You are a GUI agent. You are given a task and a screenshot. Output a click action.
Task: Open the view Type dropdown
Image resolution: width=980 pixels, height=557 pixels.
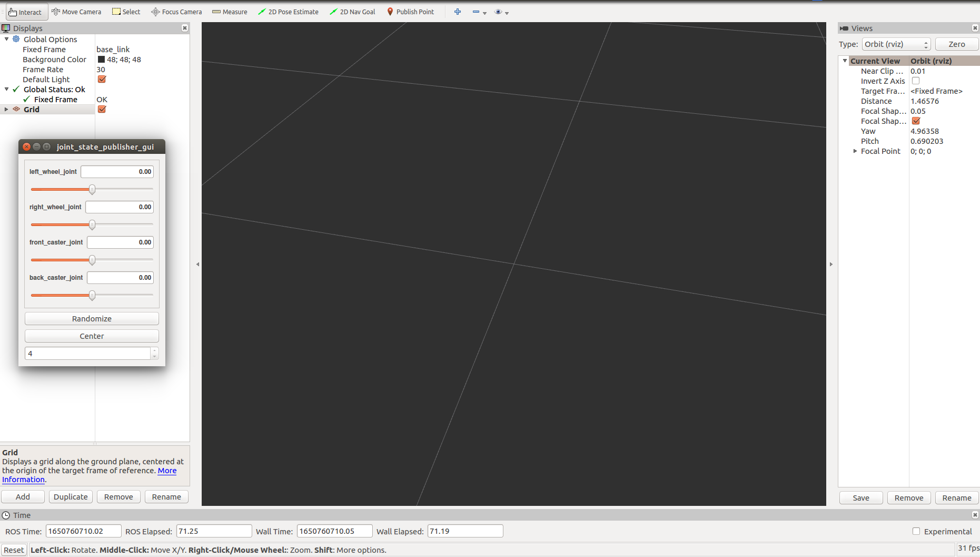click(896, 44)
